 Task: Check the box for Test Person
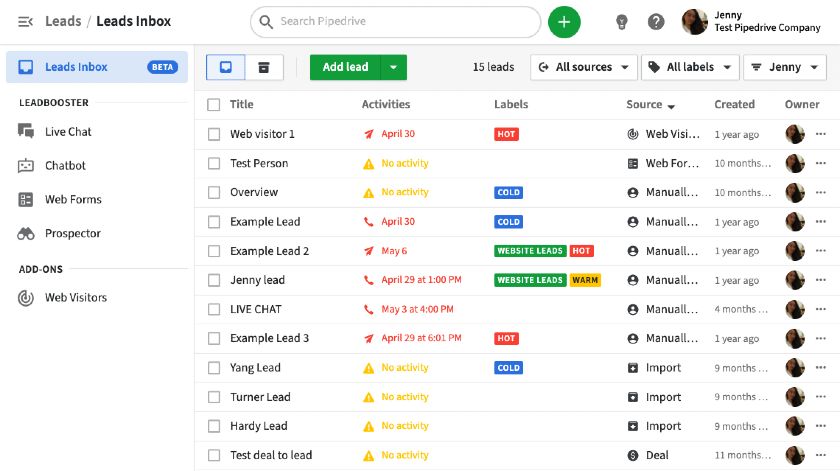point(214,163)
